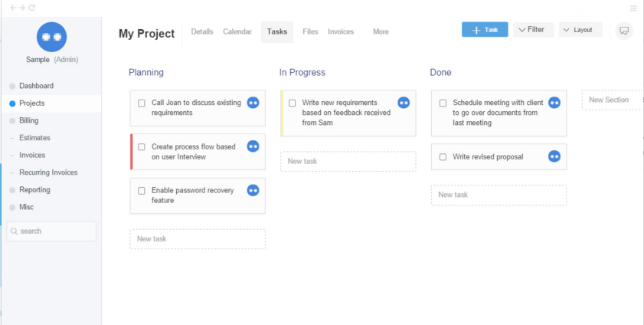The height and width of the screenshot is (325, 644).
Task: Tick the Write revised proposal checkbox
Action: (x=443, y=157)
